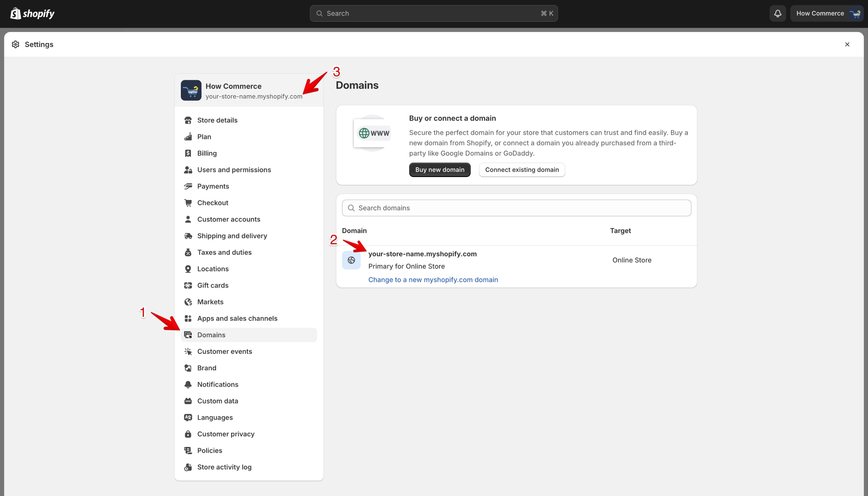This screenshot has width=868, height=496.
Task: Click the globe icon beside your-store-name.myshopify.com
Action: pos(351,260)
